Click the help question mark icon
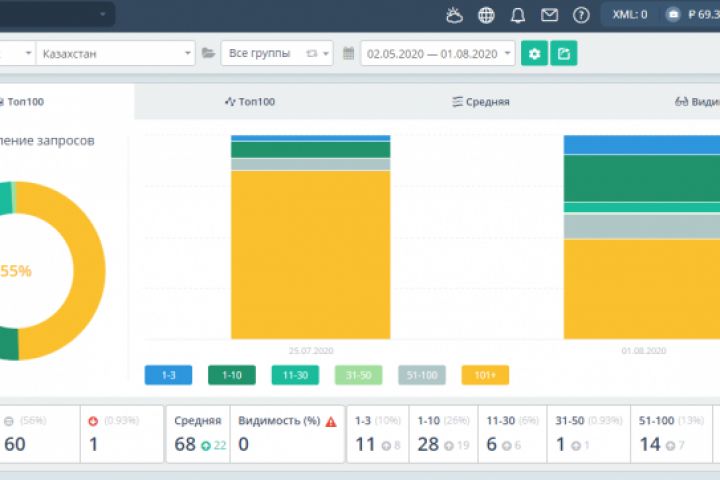720x480 pixels. [x=581, y=16]
